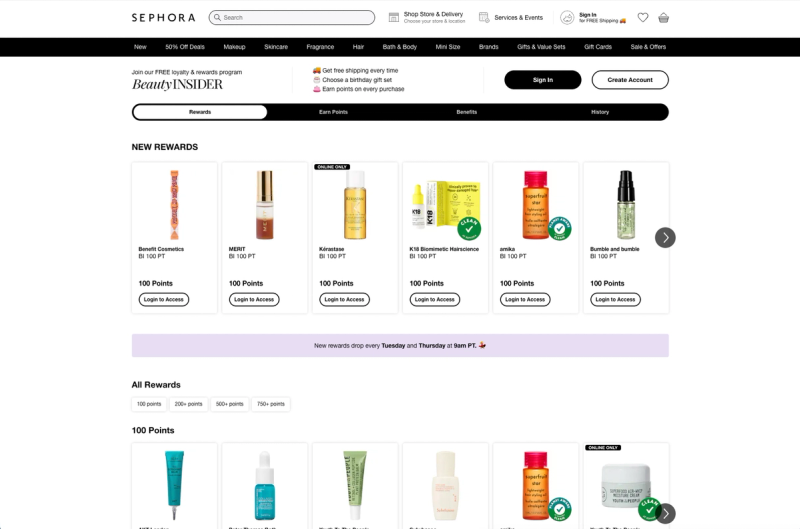Open the Mini Size menu

pos(447,47)
